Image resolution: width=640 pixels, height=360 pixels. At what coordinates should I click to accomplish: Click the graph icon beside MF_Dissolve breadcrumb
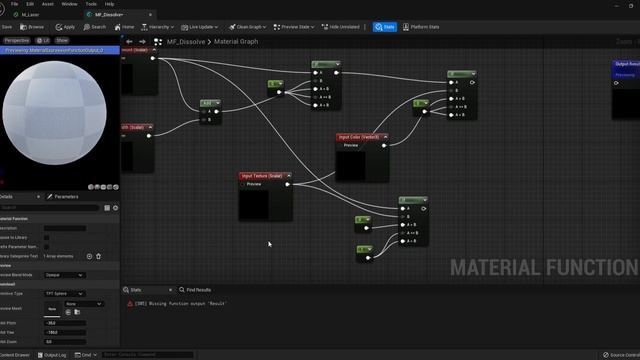pos(158,42)
